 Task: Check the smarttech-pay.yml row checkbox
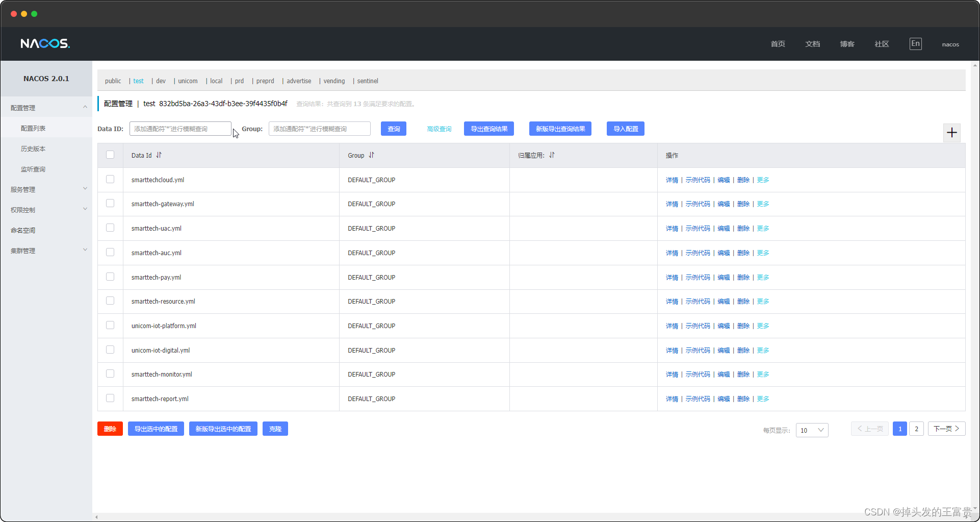[x=110, y=277]
